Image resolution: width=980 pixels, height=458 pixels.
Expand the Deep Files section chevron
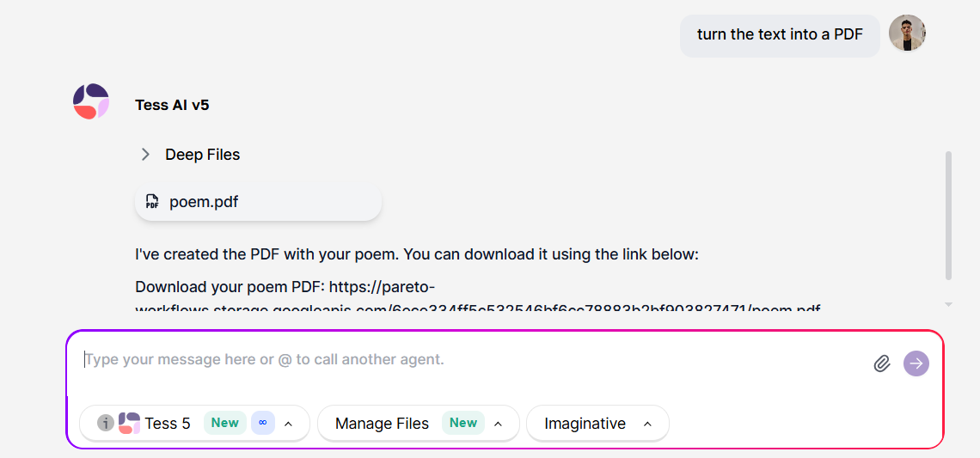click(146, 155)
